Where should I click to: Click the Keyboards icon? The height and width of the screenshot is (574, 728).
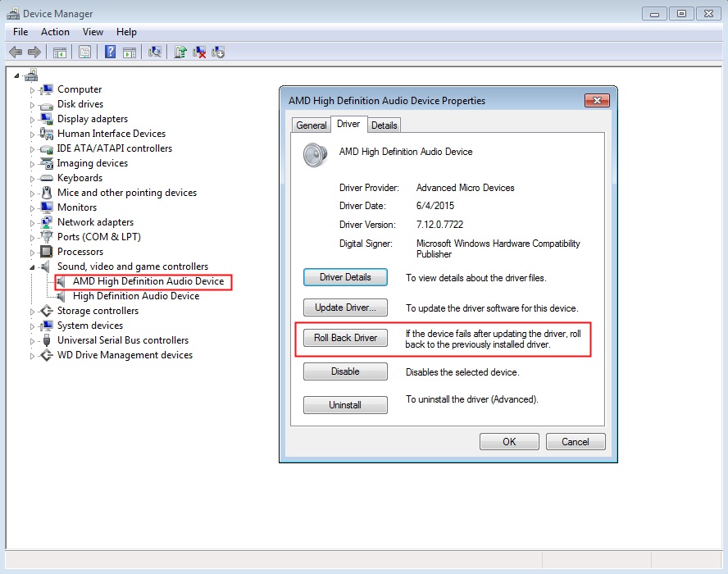click(47, 178)
